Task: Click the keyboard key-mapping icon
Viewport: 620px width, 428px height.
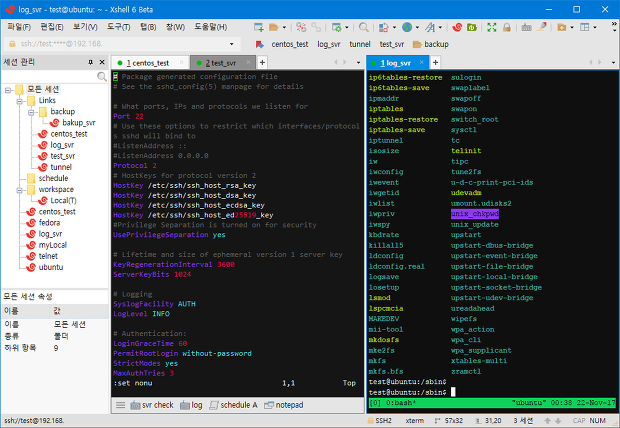Action: click(x=526, y=27)
